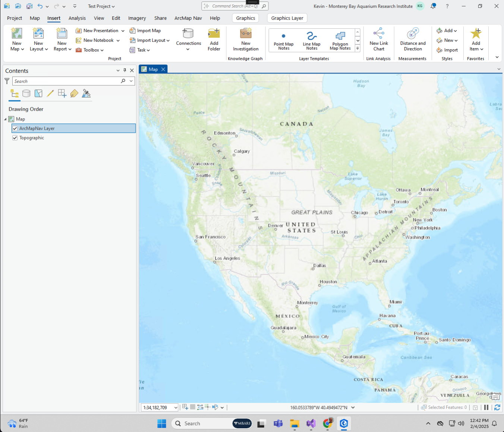Refresh the map view
Viewport: 504px width, 432px height.
(497, 407)
